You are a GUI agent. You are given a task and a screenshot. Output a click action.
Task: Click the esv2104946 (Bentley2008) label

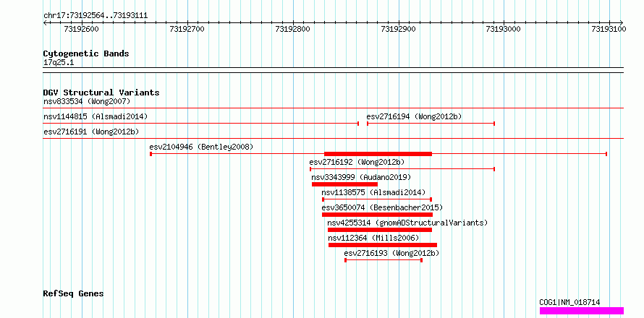201,147
